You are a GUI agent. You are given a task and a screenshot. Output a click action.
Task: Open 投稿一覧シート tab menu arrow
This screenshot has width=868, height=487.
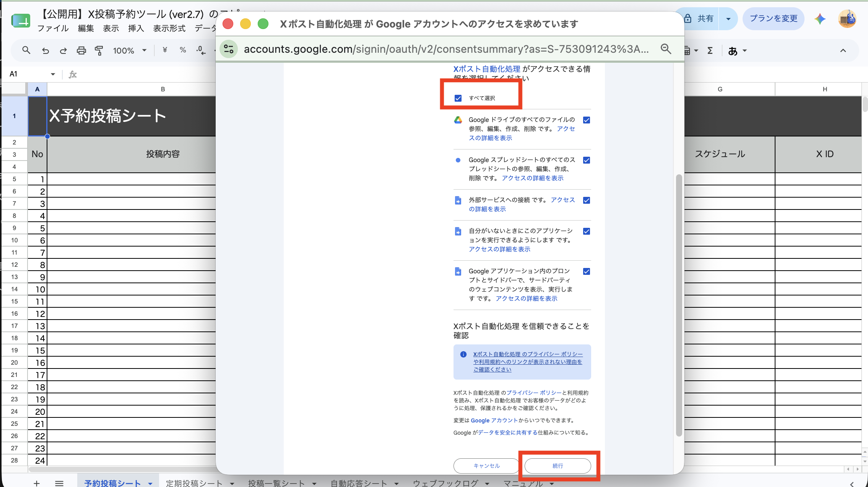[314, 484]
